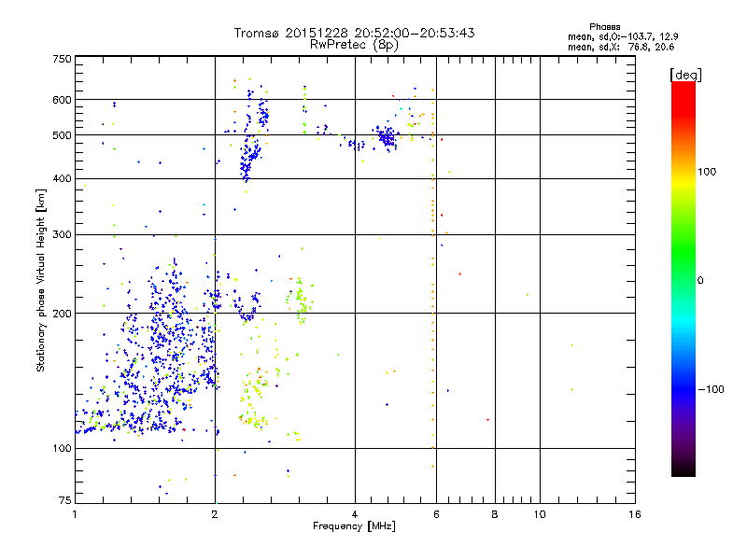Click the plot title 'Tromsø 20151228 20:52:00-20:53:43'
Image resolution: width=747 pixels, height=560 pixels.
coord(354,33)
